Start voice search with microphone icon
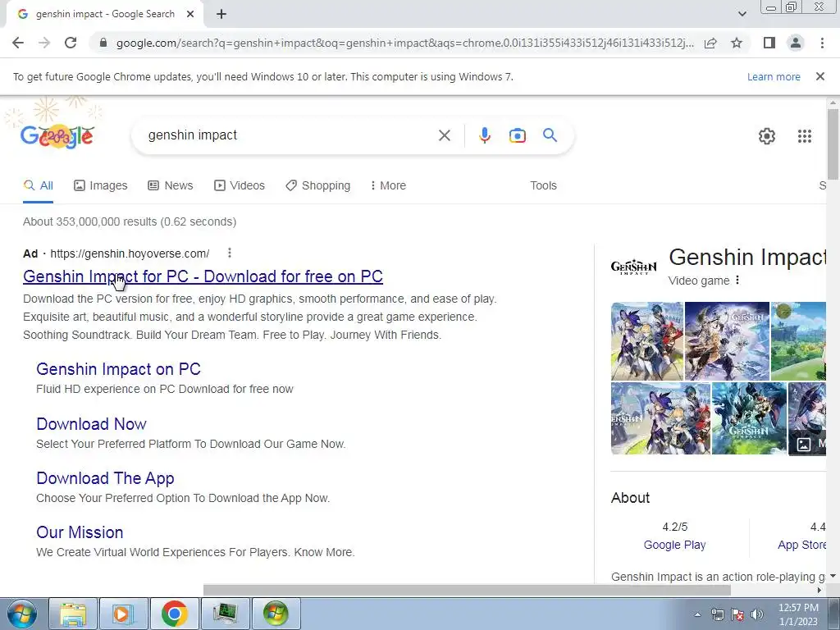 point(484,135)
